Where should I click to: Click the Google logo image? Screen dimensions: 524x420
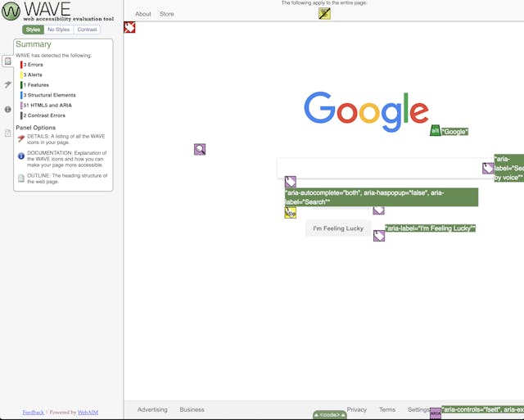[x=366, y=111]
